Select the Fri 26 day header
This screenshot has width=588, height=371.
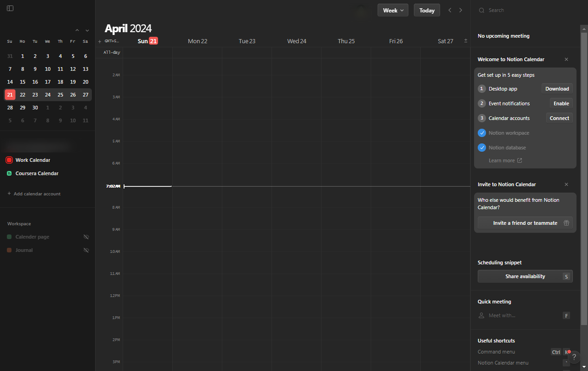(396, 41)
